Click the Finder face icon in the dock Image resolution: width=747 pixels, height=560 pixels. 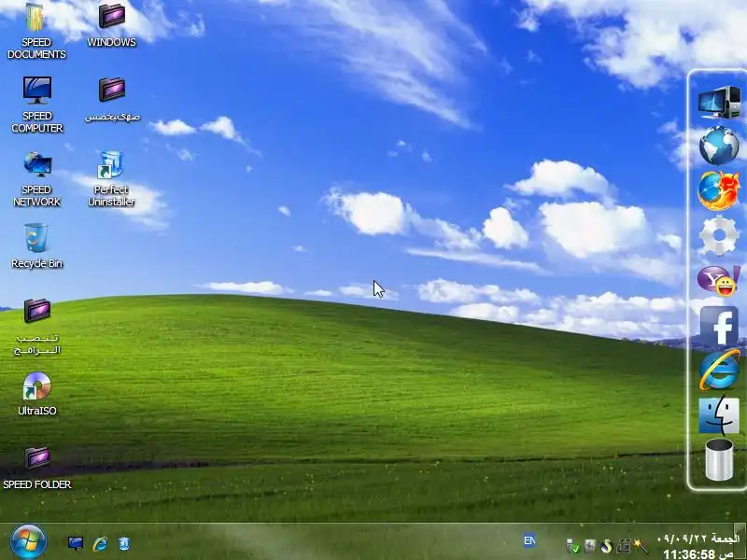pos(719,415)
